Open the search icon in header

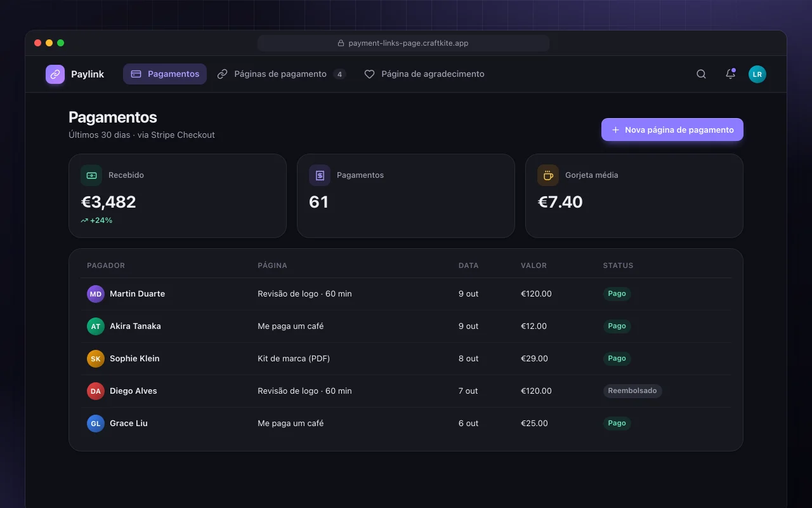[x=701, y=74]
